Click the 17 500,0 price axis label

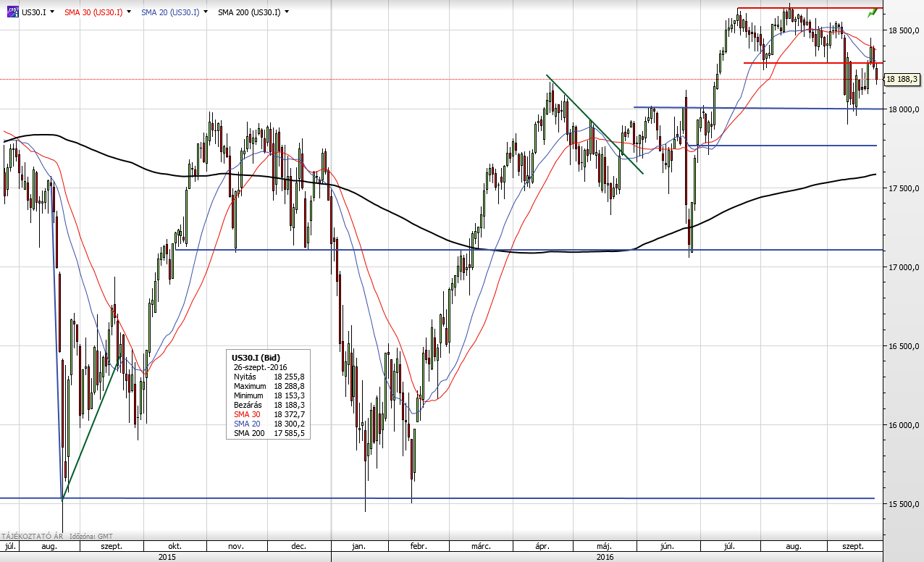903,188
